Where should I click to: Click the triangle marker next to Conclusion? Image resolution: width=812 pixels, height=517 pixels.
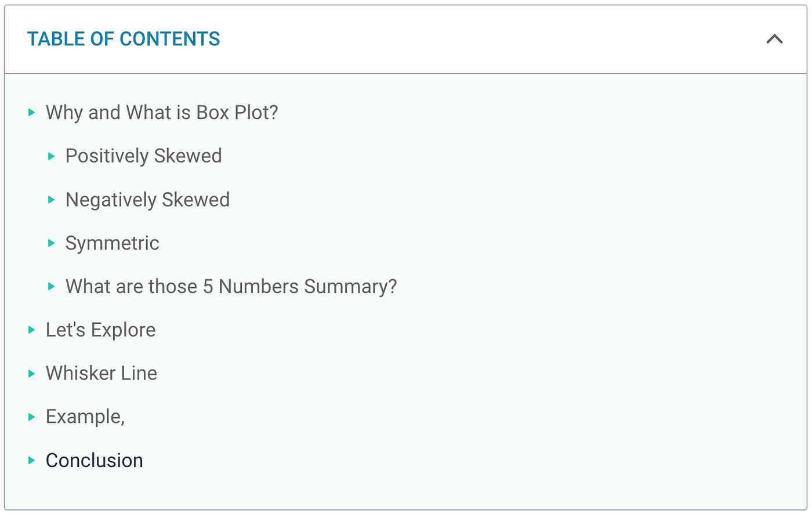[x=31, y=460]
